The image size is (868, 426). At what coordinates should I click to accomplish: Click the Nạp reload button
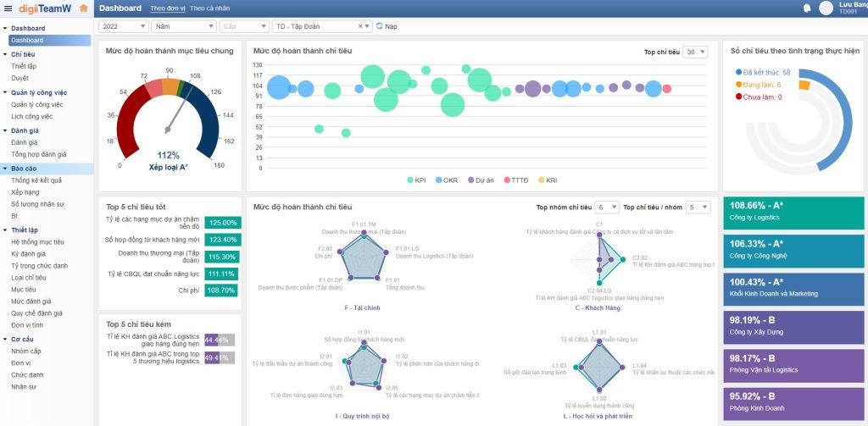click(x=387, y=26)
